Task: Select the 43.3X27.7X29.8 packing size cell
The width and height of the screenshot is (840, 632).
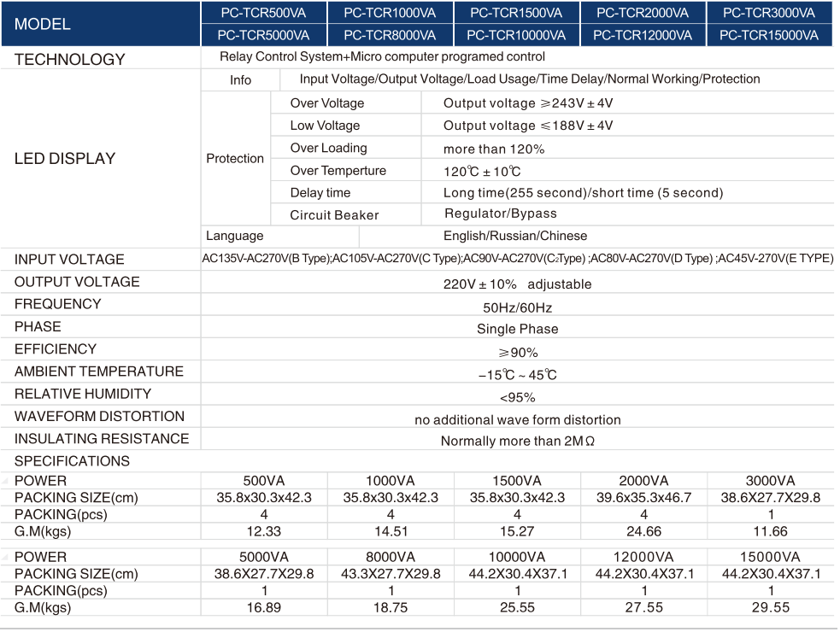Action: click(x=391, y=574)
